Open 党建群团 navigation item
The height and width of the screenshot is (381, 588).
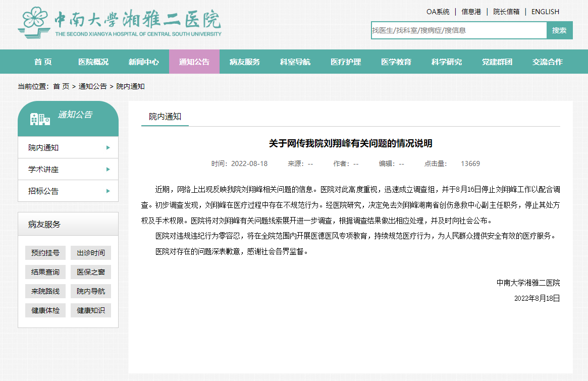click(497, 62)
